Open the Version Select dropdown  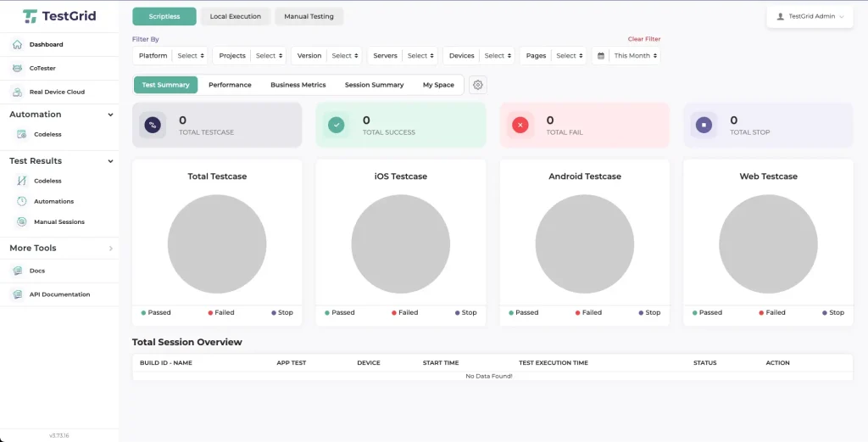(x=345, y=56)
